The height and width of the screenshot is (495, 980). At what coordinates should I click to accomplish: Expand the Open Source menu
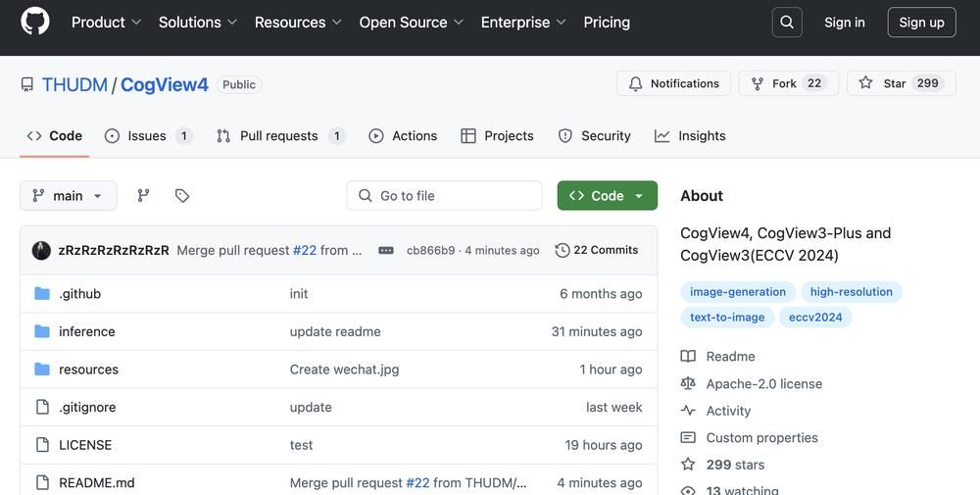click(x=412, y=23)
